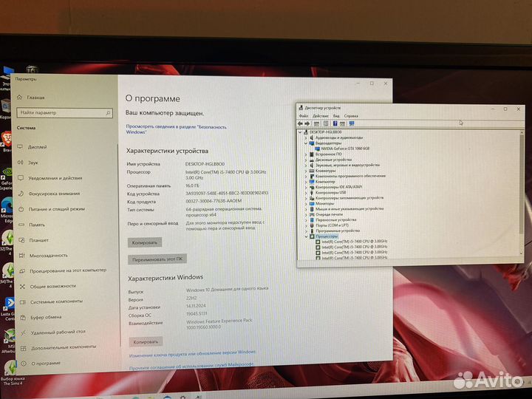Select the NVIDIA GeForce GTX 1060 6GB device
Image resolution: width=532 pixels, height=399 pixels.
click(x=344, y=149)
